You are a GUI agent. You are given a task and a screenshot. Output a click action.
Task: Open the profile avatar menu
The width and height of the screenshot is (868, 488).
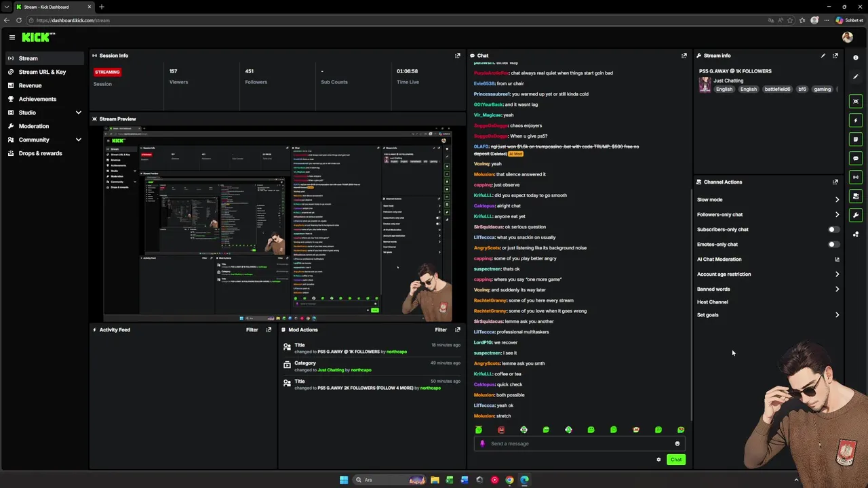[x=847, y=37]
